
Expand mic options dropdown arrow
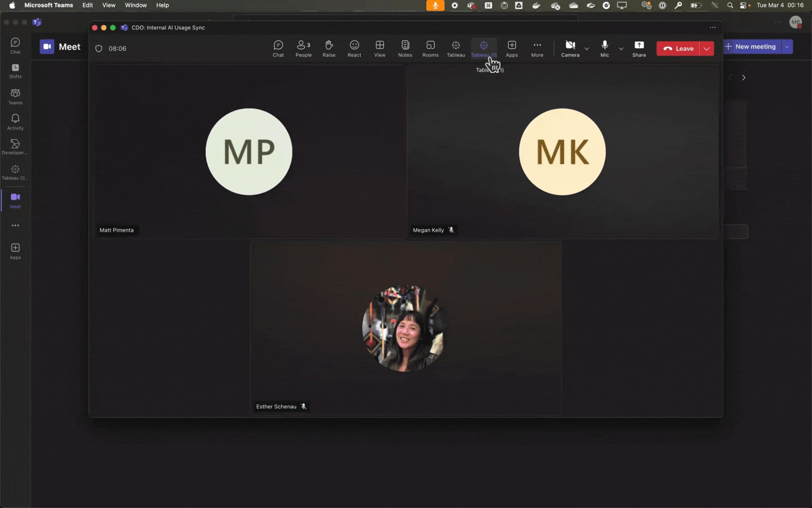[621, 49]
